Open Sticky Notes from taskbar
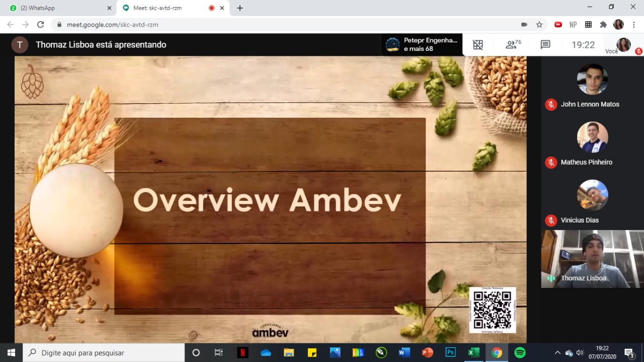Image resolution: width=644 pixels, height=362 pixels. click(x=312, y=352)
